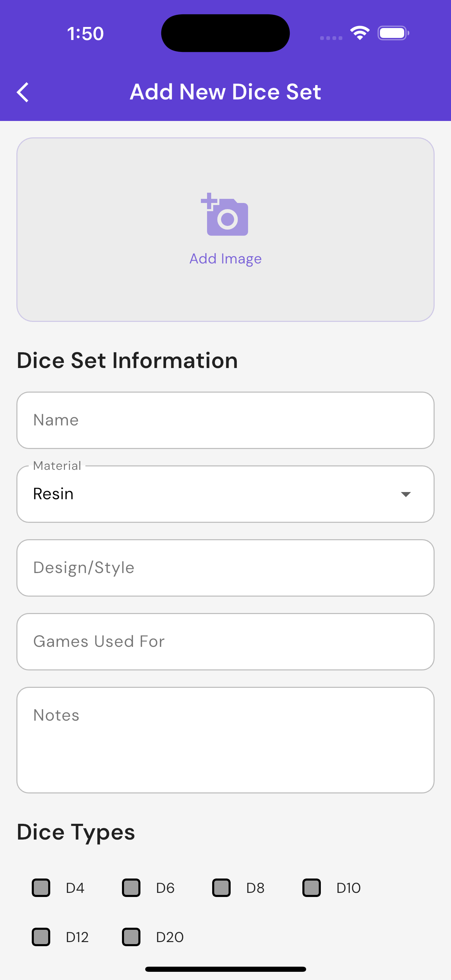Tick the D12 checkbox
The width and height of the screenshot is (451, 980).
click(41, 937)
